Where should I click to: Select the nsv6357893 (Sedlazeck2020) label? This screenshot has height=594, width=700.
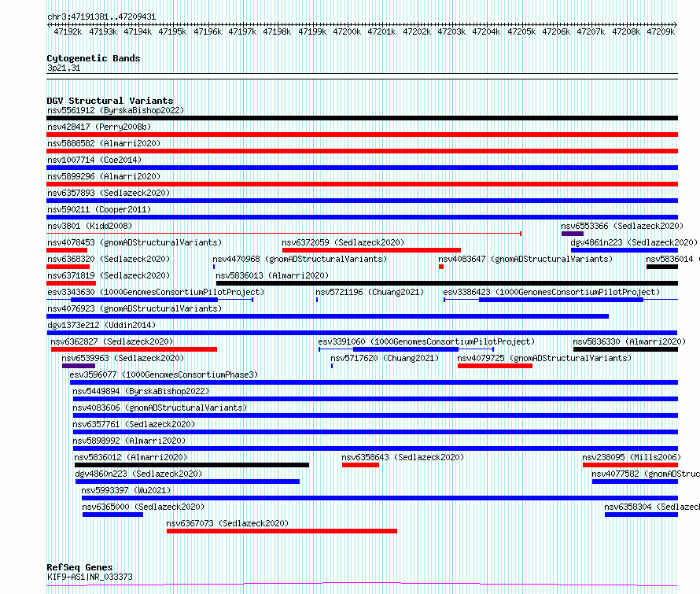click(x=109, y=193)
